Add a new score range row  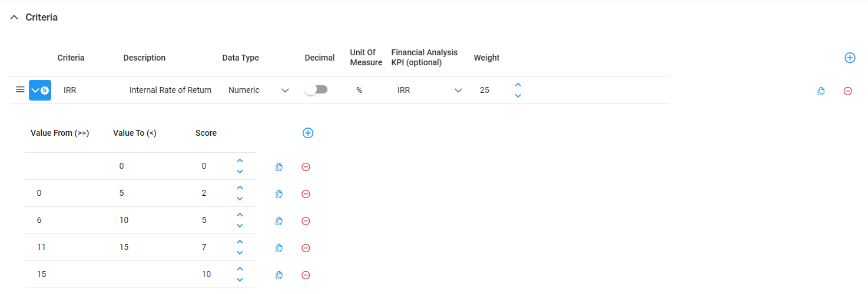coord(307,133)
